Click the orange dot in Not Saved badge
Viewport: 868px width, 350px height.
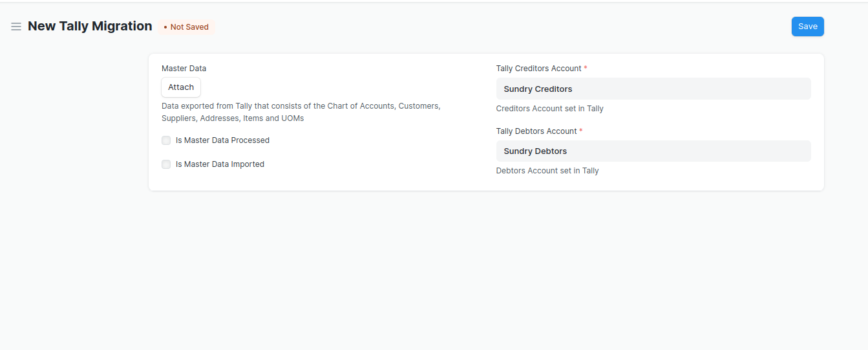[x=165, y=27]
